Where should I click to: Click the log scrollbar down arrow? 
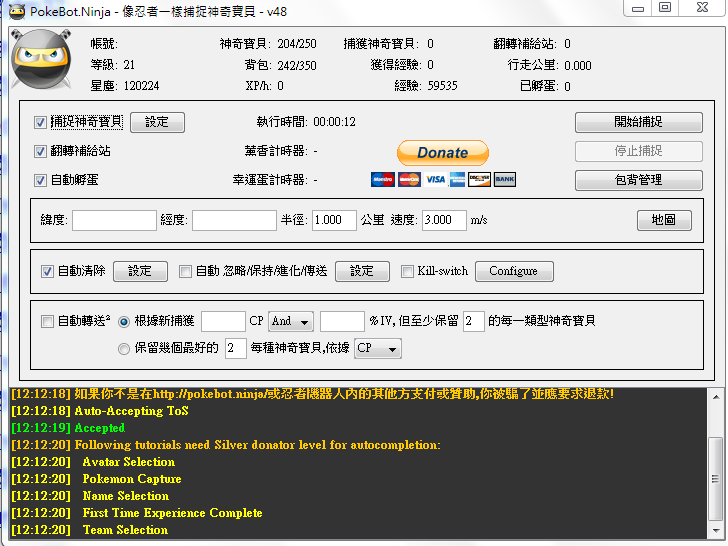tap(716, 530)
